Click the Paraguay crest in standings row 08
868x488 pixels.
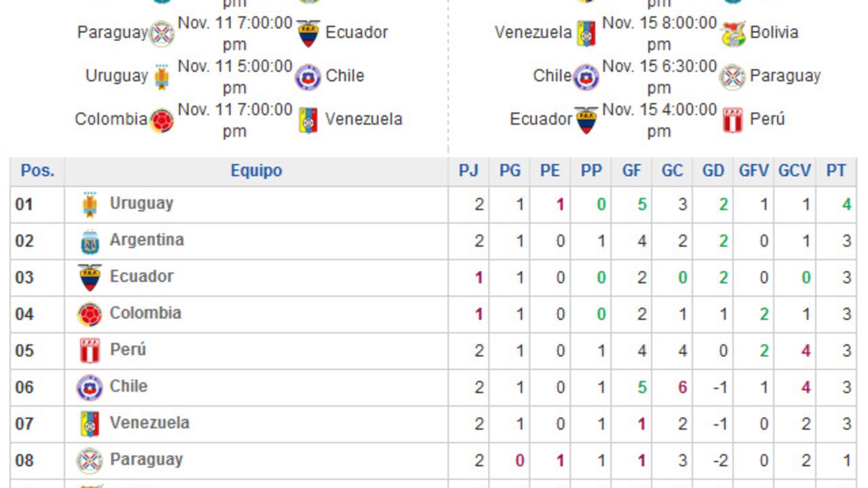pos(90,461)
